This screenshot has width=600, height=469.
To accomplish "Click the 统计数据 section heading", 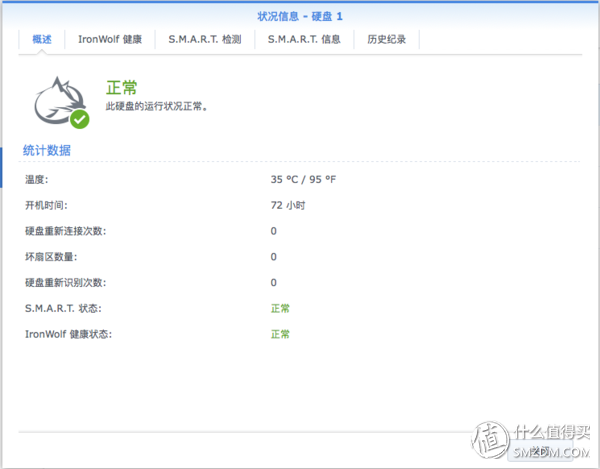I will click(47, 150).
